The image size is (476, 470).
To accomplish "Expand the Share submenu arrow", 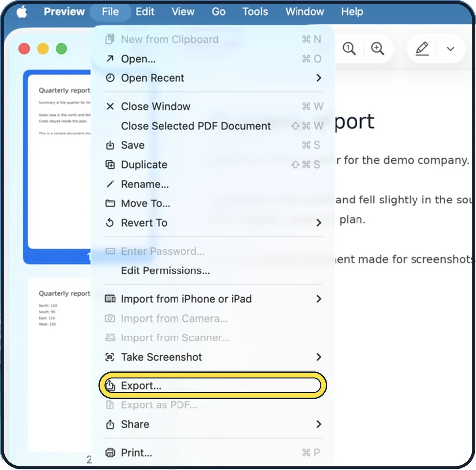I will (x=318, y=424).
